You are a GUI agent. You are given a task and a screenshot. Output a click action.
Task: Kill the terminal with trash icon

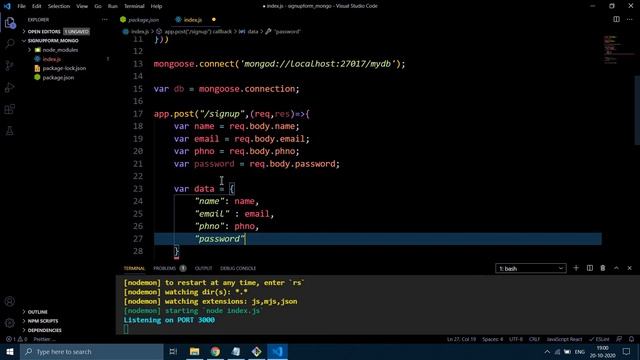tap(603, 268)
